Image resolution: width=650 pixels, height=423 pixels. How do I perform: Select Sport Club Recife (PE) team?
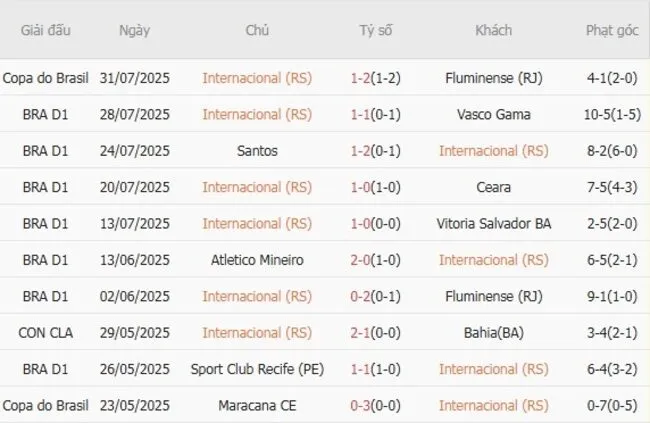257,369
